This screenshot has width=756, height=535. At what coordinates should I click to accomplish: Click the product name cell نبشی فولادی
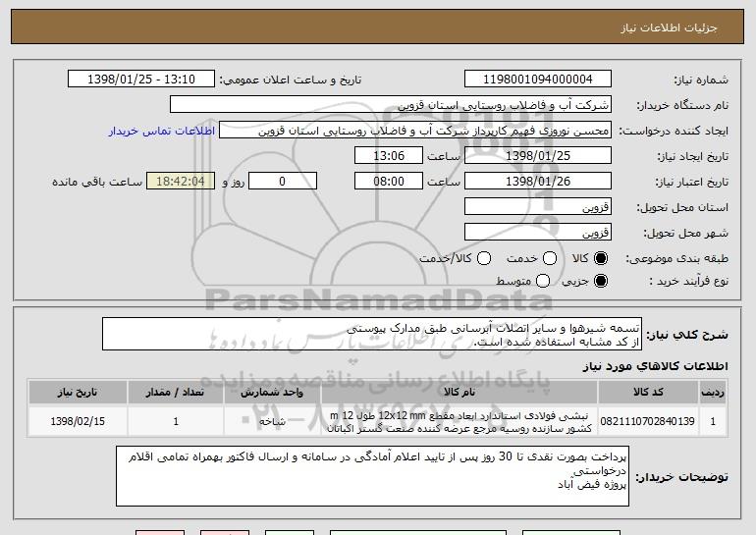coord(459,422)
